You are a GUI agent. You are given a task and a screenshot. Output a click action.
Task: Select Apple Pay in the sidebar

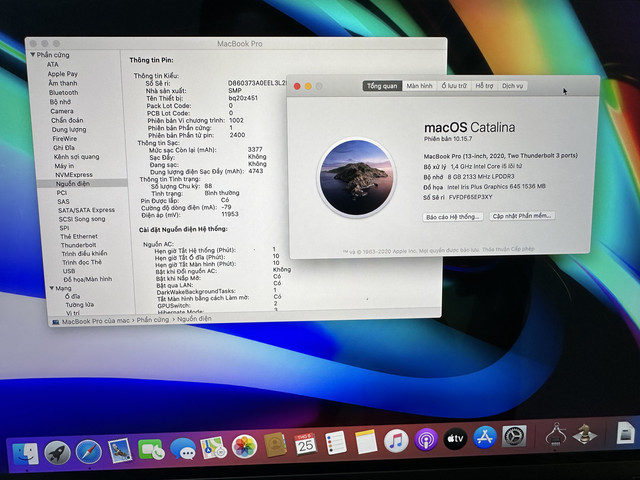[62, 74]
